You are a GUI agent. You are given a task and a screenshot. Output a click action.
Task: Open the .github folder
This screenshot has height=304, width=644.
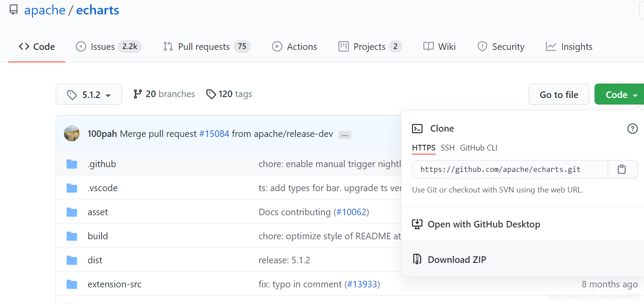tap(102, 164)
